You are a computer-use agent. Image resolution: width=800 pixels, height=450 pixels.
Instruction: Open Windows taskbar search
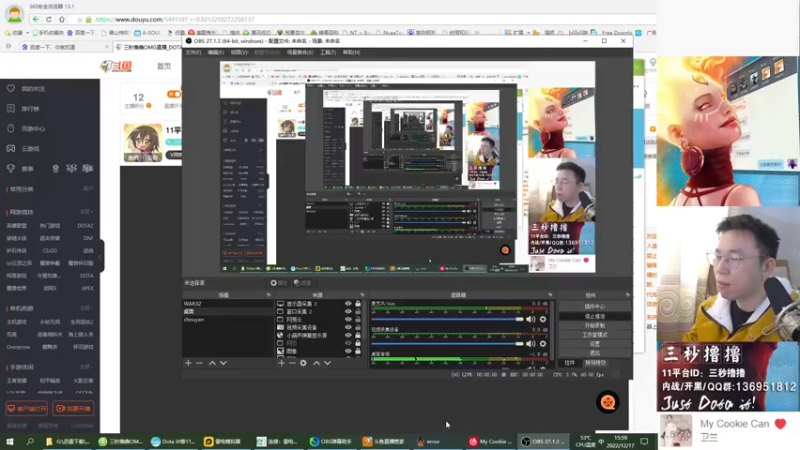[x=30, y=441]
